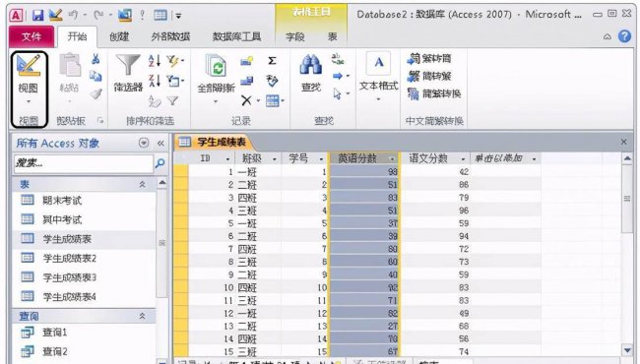
Task: Switch to the Fields (字段) tab
Action: coord(295,37)
